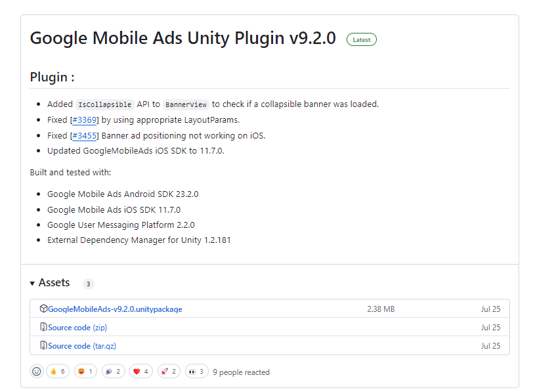Click the Jul 25 date on the tar.gz row
Image resolution: width=556 pixels, height=392 pixels.
coord(490,346)
